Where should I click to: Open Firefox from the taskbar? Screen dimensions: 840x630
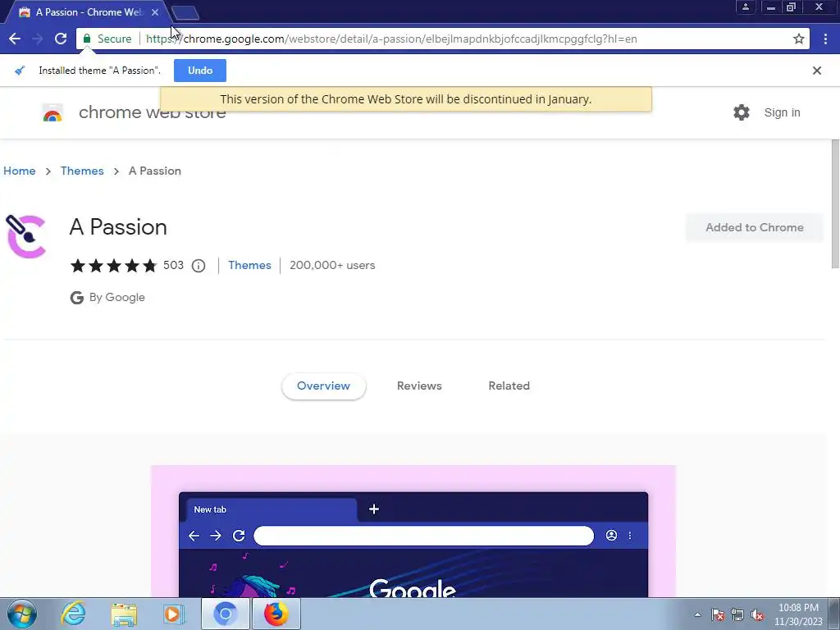pos(276,614)
